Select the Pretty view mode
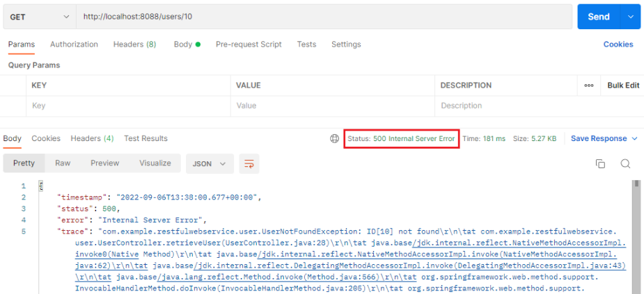The image size is (644, 294). [x=24, y=163]
